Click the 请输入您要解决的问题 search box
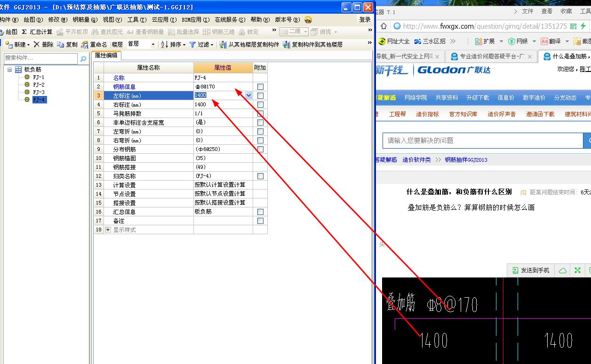The image size is (591, 364). click(x=482, y=141)
